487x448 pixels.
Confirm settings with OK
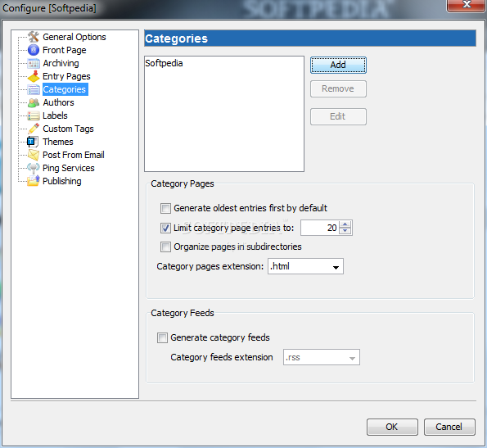(392, 427)
